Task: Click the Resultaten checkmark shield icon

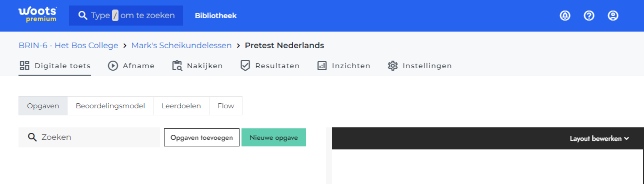Action: pos(245,66)
